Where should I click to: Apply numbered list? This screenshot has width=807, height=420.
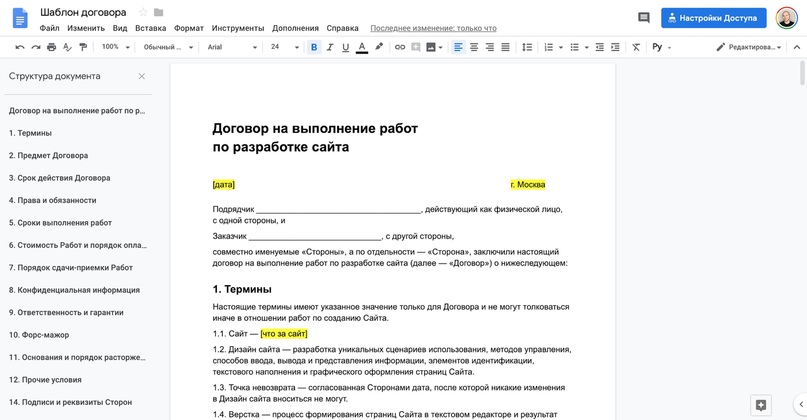point(549,47)
